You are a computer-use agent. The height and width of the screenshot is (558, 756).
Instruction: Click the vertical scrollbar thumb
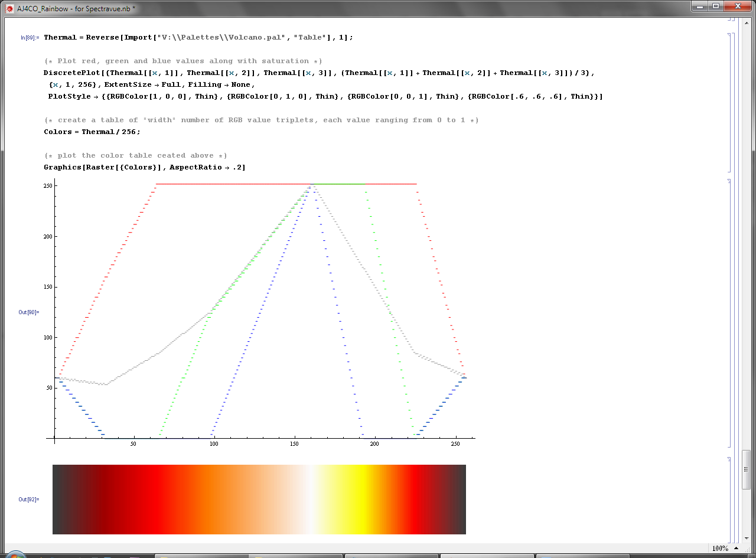coord(747,469)
